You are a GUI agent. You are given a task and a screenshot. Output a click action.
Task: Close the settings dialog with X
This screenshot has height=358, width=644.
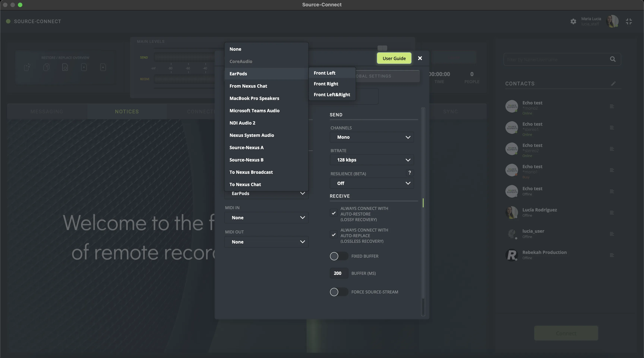pyautogui.click(x=420, y=58)
